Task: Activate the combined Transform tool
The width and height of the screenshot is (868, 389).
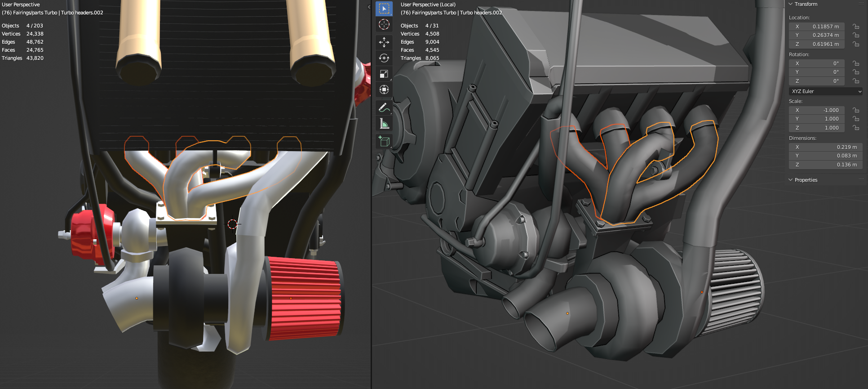Action: tap(384, 89)
